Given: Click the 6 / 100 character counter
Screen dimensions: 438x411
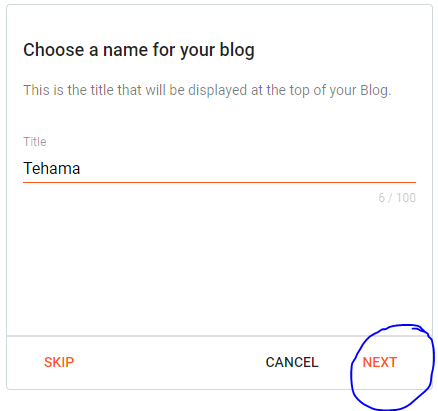Looking at the screenshot, I should [397, 198].
